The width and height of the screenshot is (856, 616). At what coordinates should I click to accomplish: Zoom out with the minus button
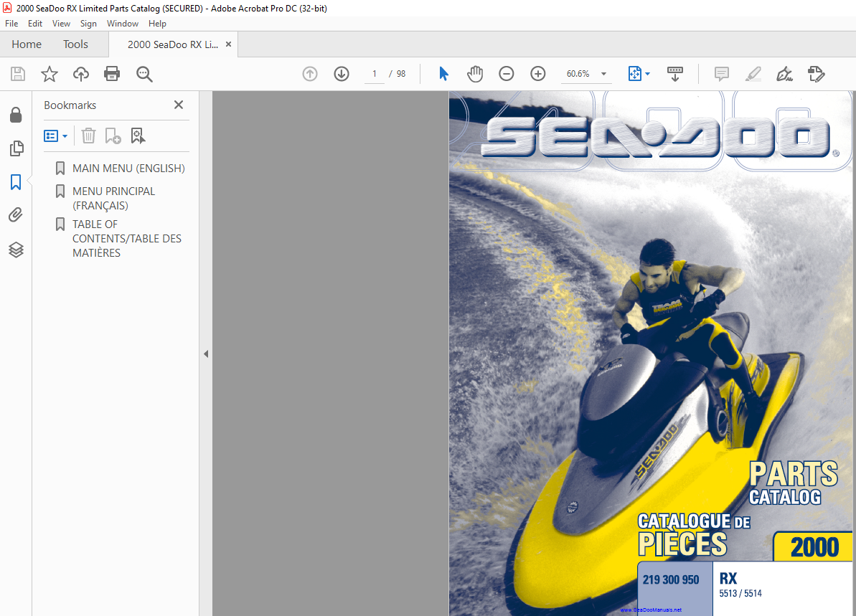coord(507,74)
